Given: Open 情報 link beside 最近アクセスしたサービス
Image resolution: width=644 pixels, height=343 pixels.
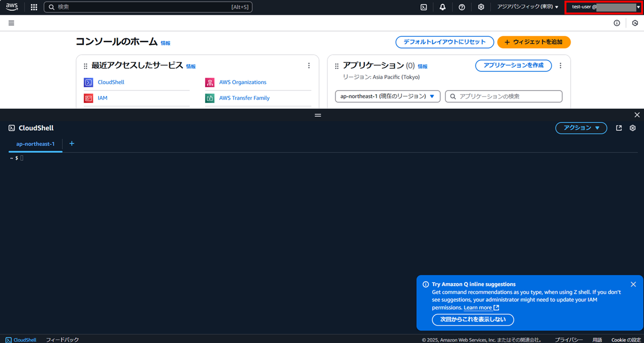Looking at the screenshot, I should (191, 66).
